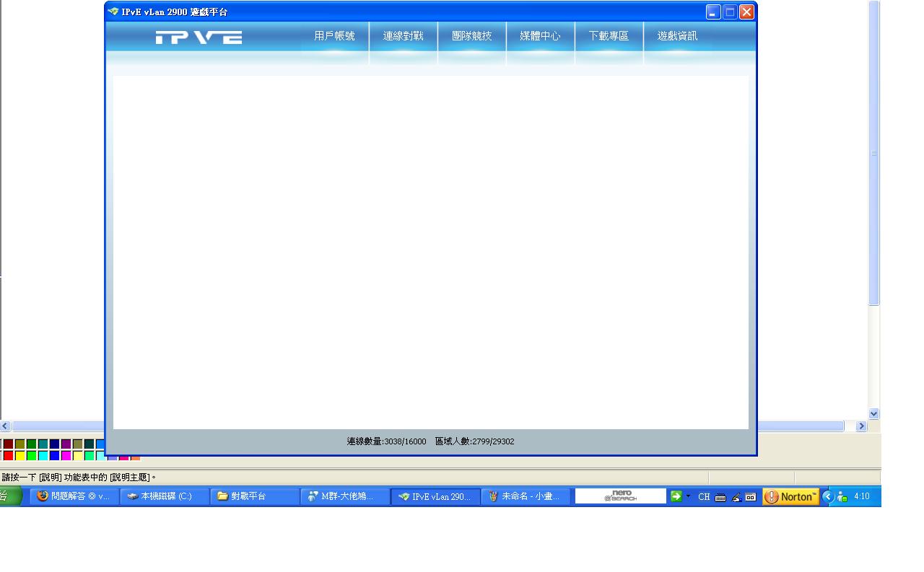This screenshot has height=572, width=924.
Task: Choose the purple swatch in Paint palette
Action: [x=66, y=444]
